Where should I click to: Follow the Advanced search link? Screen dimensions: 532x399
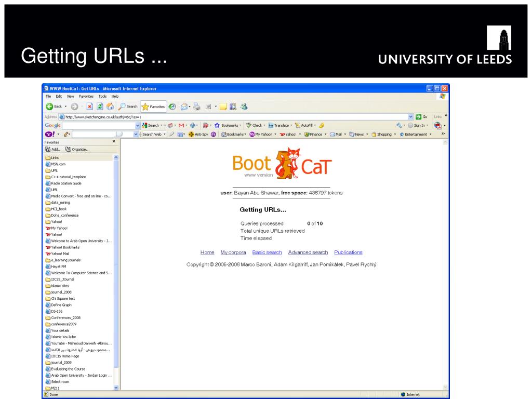308,252
